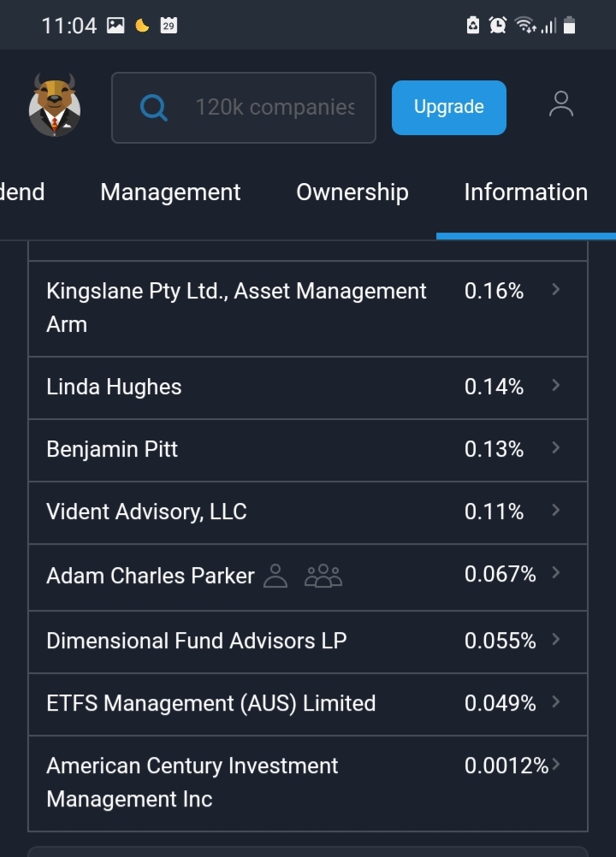This screenshot has height=857, width=616.
Task: Expand ETFS Management (AUS) Limited chevron
Action: tap(556, 701)
